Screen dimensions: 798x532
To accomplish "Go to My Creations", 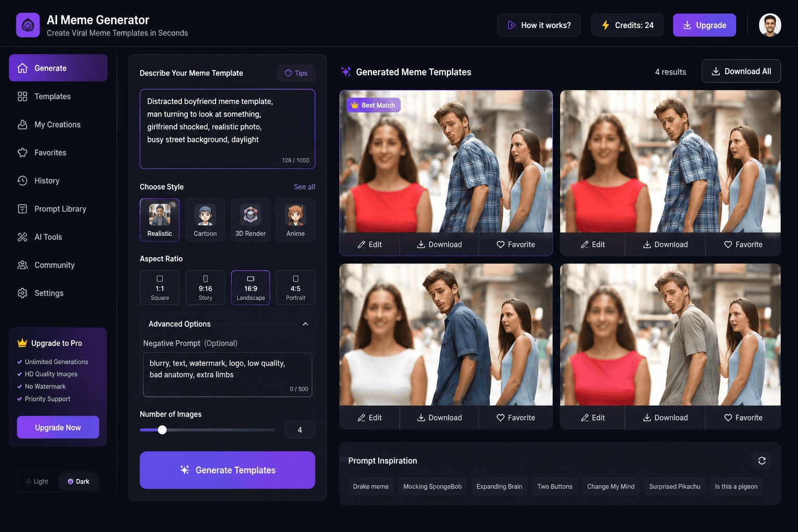I will pos(58,125).
